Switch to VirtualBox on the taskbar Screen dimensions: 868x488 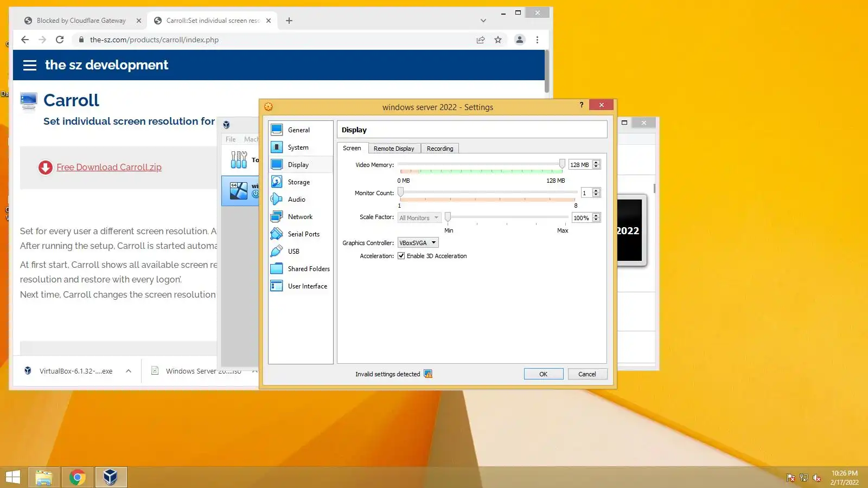[111, 477]
